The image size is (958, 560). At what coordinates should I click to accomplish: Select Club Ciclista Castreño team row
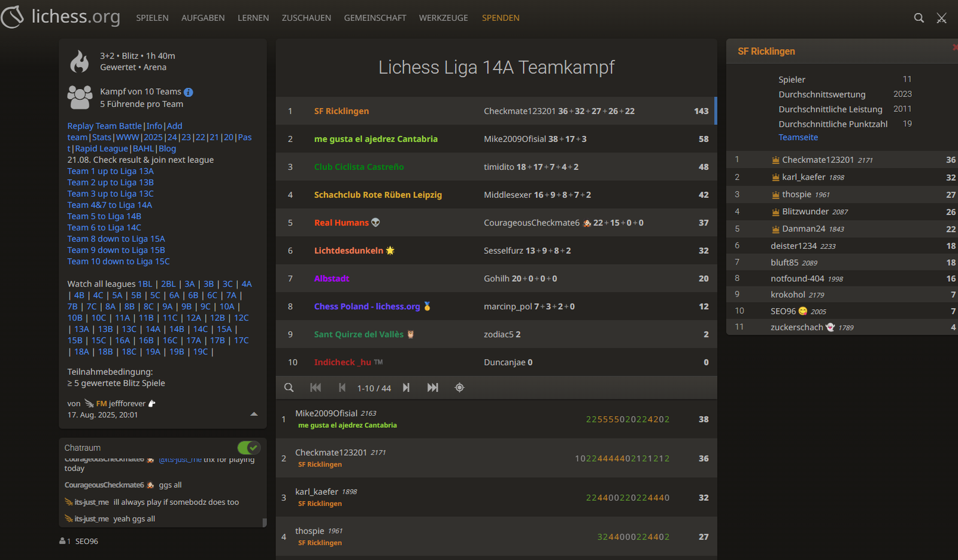496,167
